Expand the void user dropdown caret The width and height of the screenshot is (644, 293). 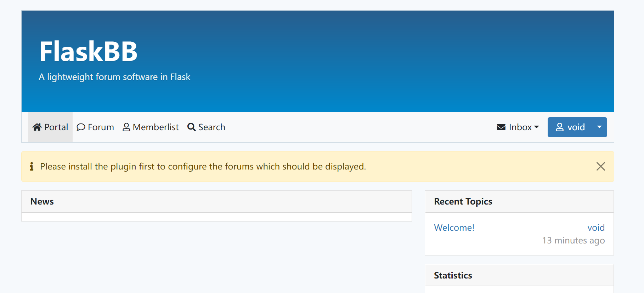(599, 127)
